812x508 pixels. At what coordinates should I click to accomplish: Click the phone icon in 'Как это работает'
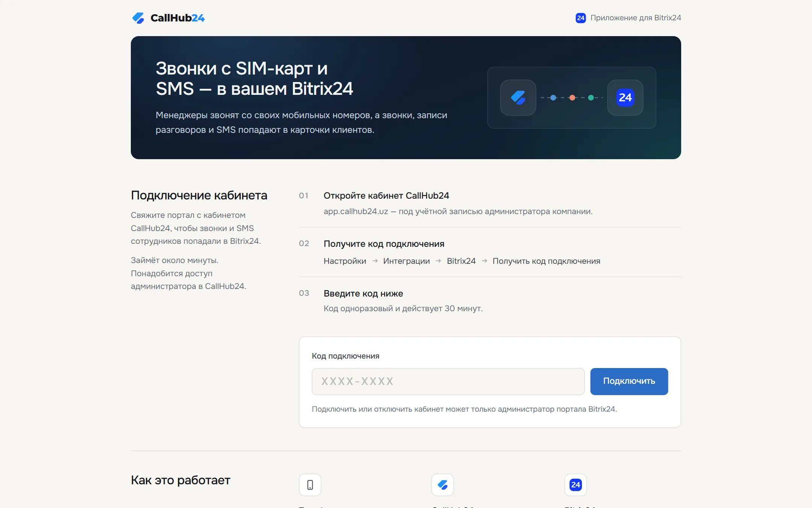(x=310, y=485)
